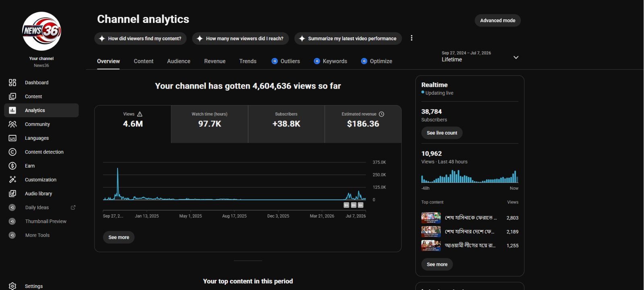Open thumbnail of top video with 2,803 views

click(x=431, y=218)
